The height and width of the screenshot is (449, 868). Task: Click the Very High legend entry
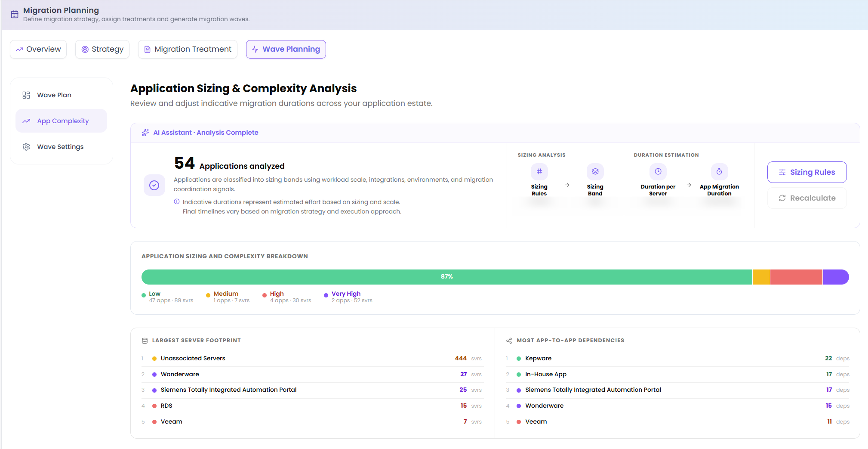[x=348, y=297]
